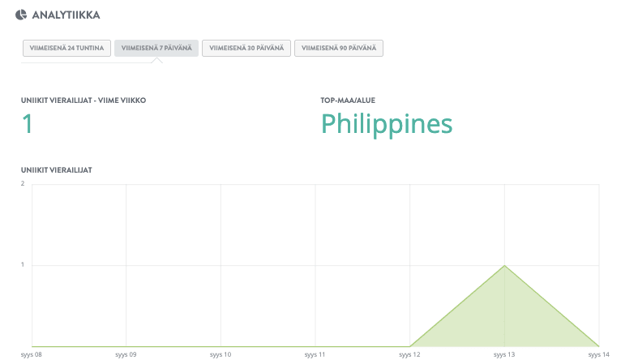
Task: Click the chart peak data point at syys 13
Action: coord(505,265)
